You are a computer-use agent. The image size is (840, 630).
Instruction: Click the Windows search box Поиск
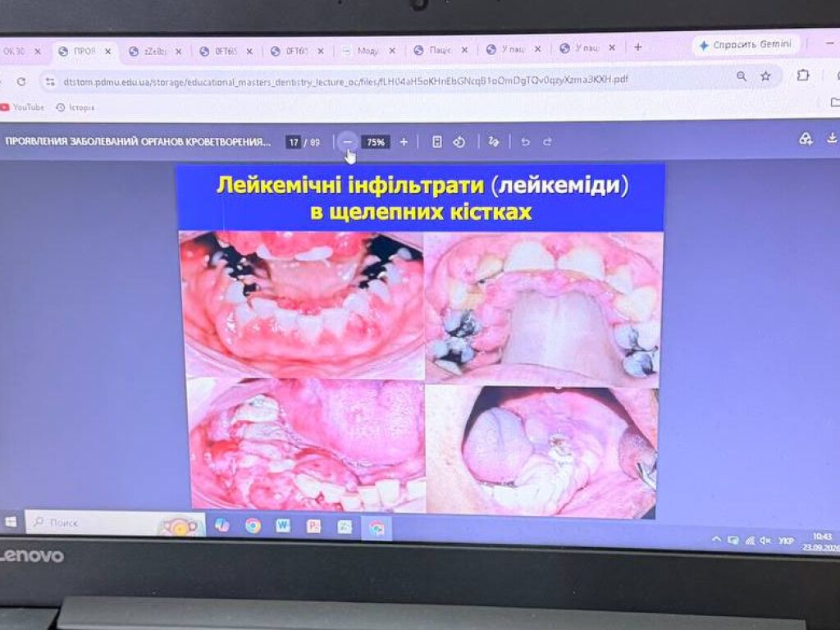click(x=115, y=523)
